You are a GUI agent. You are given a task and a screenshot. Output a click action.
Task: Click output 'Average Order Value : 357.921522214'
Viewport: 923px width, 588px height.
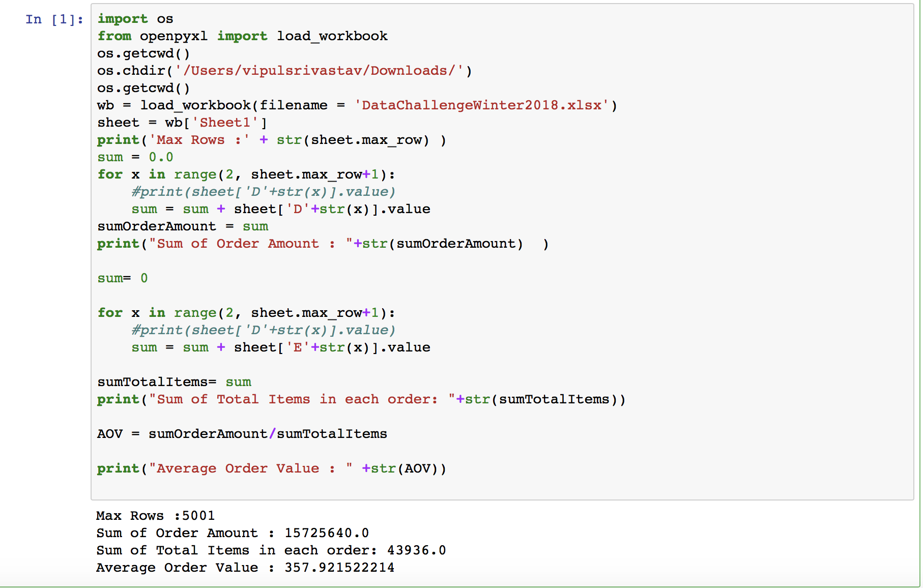(x=245, y=568)
